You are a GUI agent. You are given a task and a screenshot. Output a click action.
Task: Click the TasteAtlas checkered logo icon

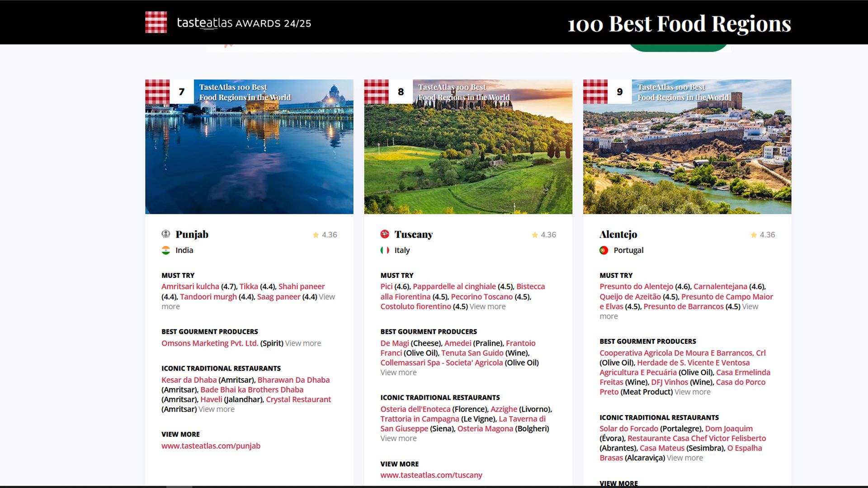pos(156,22)
